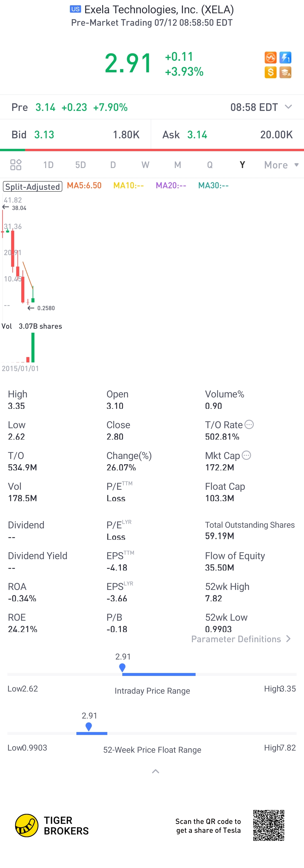304x868 pixels.
Task: Select the W weekly chart tab
Action: 145,165
